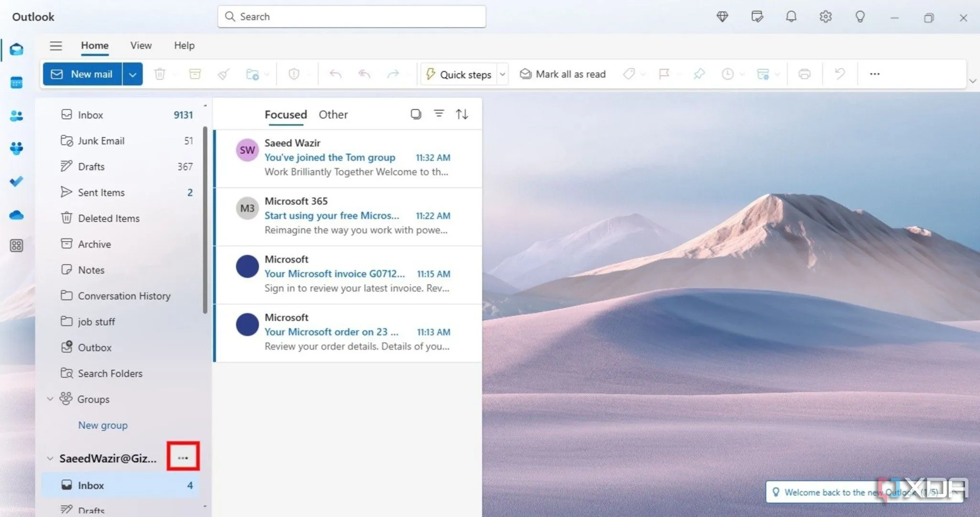Image resolution: width=980 pixels, height=517 pixels.
Task: Open the Groups icon in sidebar
Action: pyautogui.click(x=16, y=148)
